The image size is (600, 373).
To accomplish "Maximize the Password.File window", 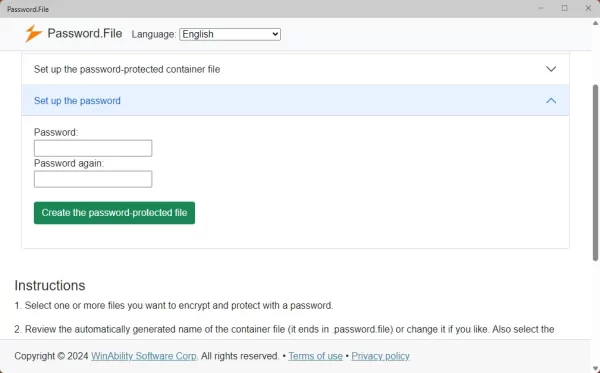I will (564, 8).
